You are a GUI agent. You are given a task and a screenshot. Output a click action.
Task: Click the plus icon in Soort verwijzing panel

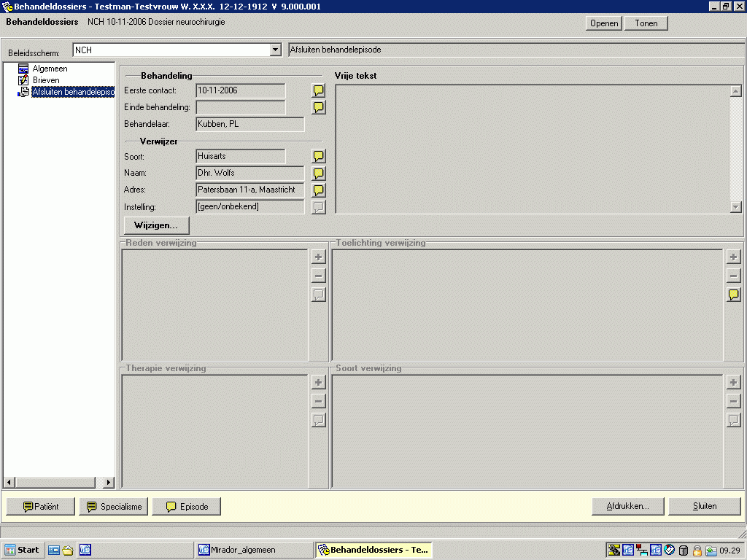(x=734, y=382)
